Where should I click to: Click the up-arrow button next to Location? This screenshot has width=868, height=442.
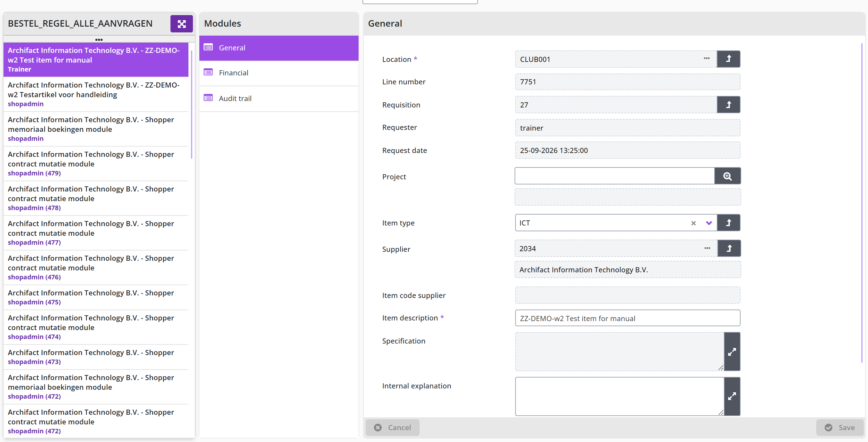coord(728,59)
